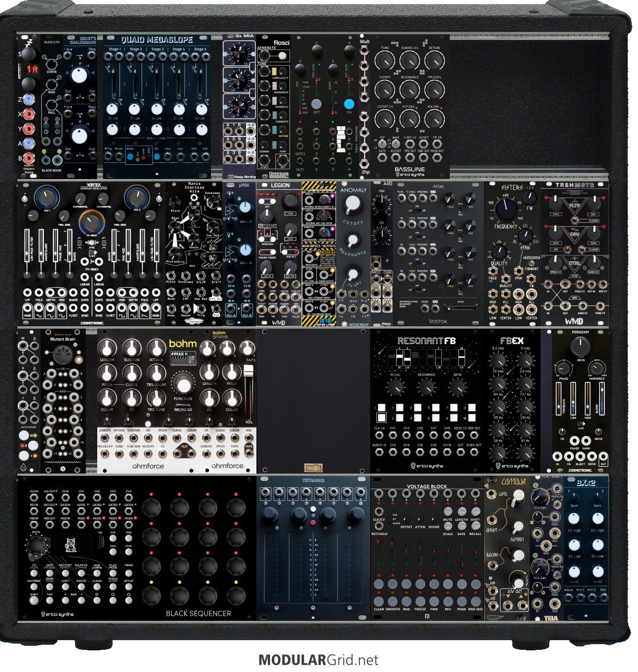This screenshot has height=672, width=638.
Task: Click the Black Sequencer record button
Action: pos(129,600)
